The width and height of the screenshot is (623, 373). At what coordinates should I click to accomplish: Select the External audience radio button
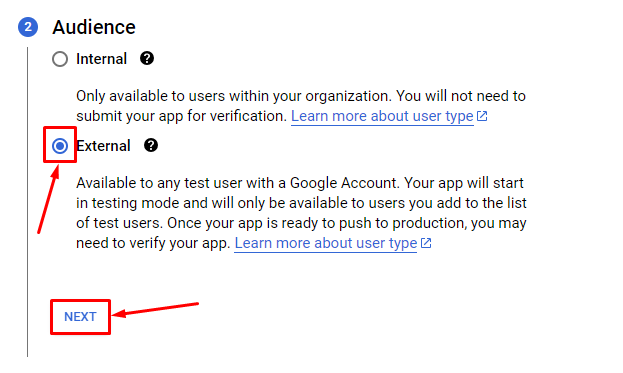60,146
